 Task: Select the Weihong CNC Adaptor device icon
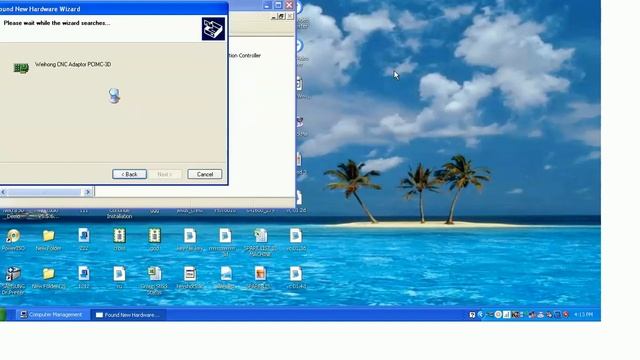point(21,68)
